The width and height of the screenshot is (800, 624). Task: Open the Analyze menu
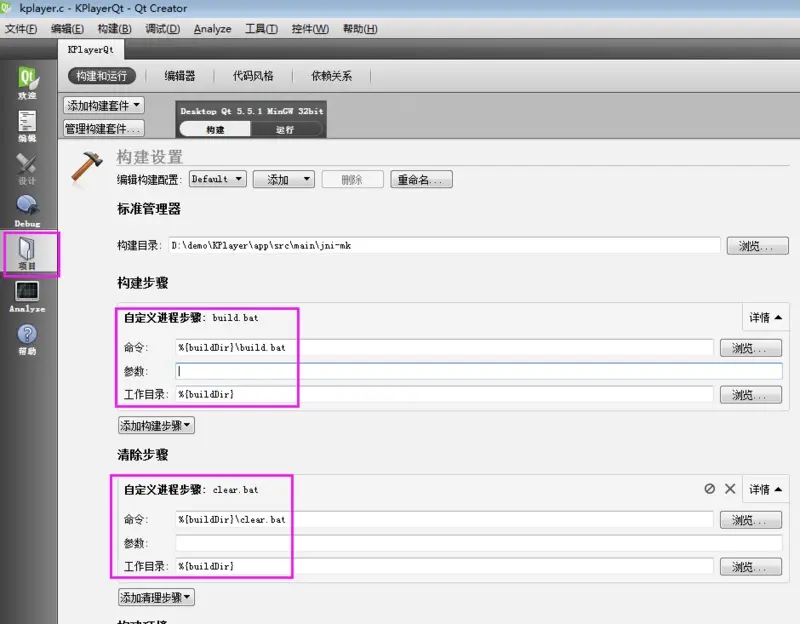pos(212,29)
